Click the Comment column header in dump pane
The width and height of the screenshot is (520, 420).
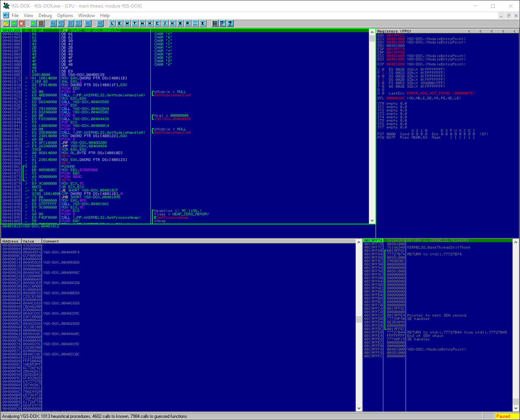coord(199,241)
